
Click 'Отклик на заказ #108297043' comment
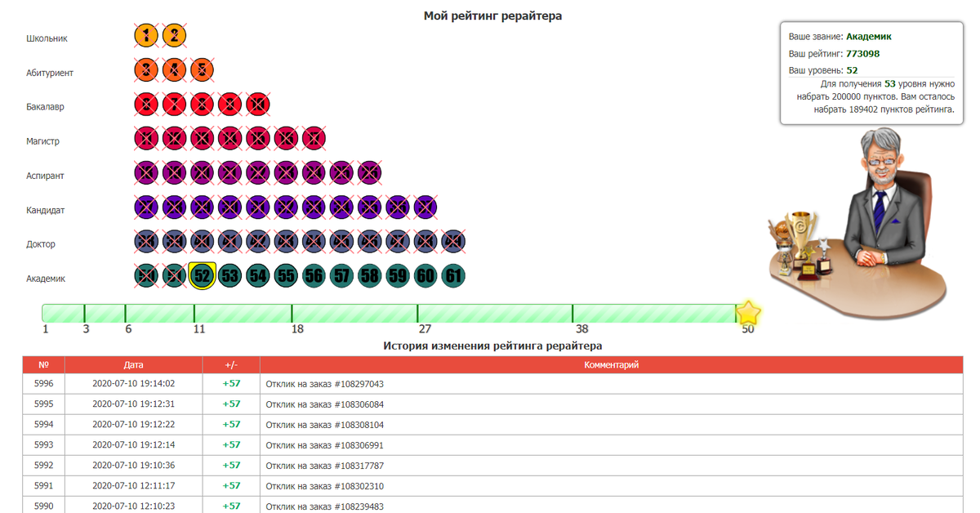click(325, 384)
